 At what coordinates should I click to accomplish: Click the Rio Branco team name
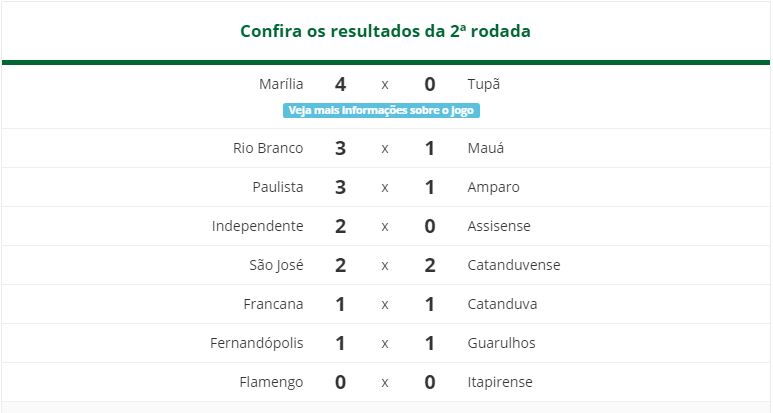(268, 148)
